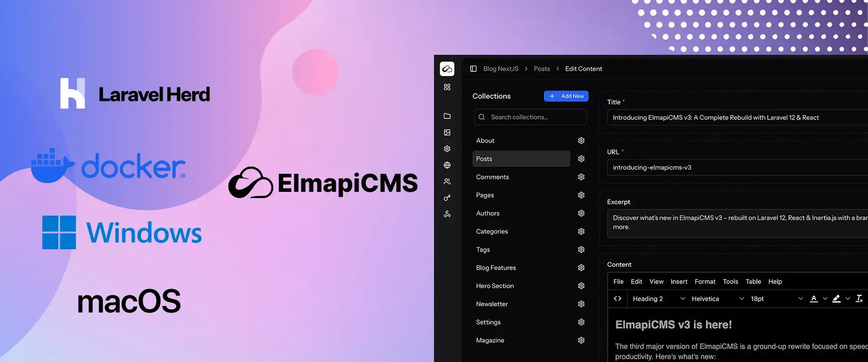The width and height of the screenshot is (868, 362).
Task: Open the gear settings icon in the narrow sidebar
Action: pos(447,148)
